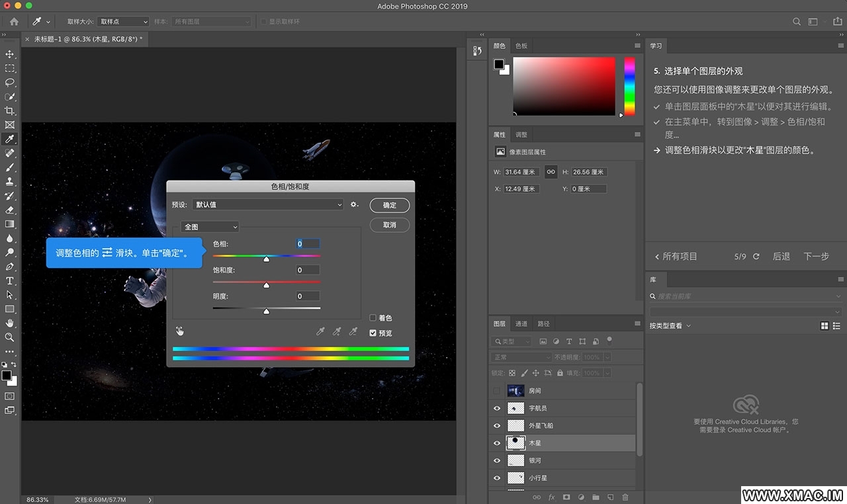Switch to the 通道 channels tab
The height and width of the screenshot is (504, 847).
[x=521, y=324]
